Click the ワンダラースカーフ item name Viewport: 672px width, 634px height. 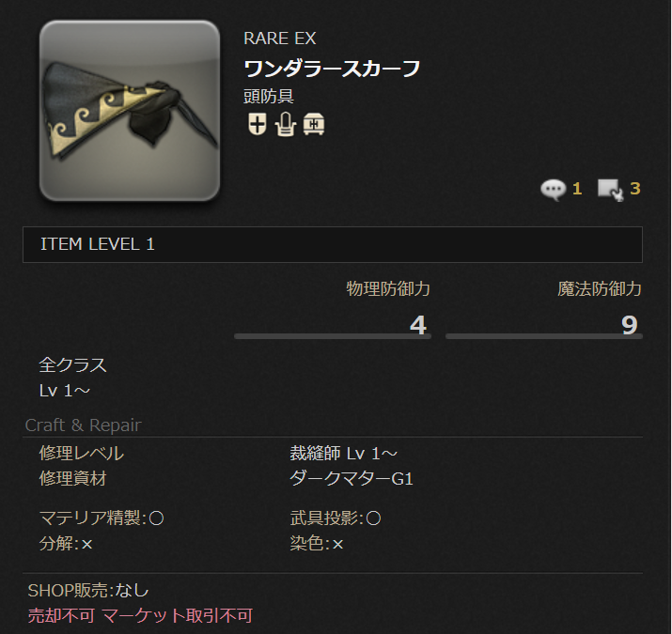click(x=332, y=69)
